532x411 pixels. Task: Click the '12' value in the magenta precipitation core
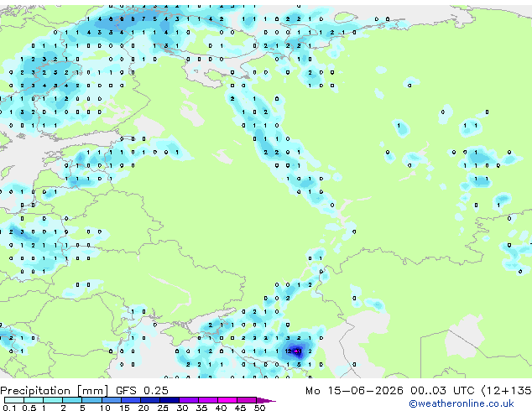click(288, 351)
